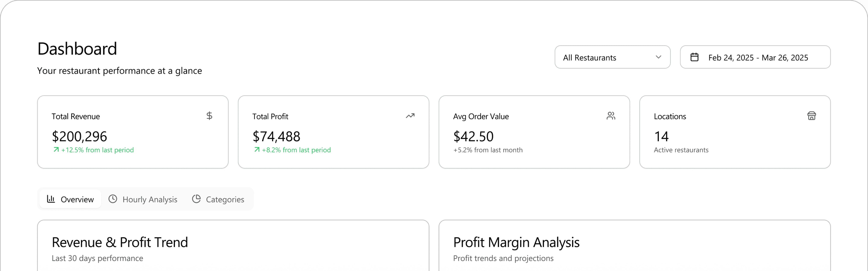Click the bar chart icon beside Overview
Screen dimensions: 868x271
[51, 199]
